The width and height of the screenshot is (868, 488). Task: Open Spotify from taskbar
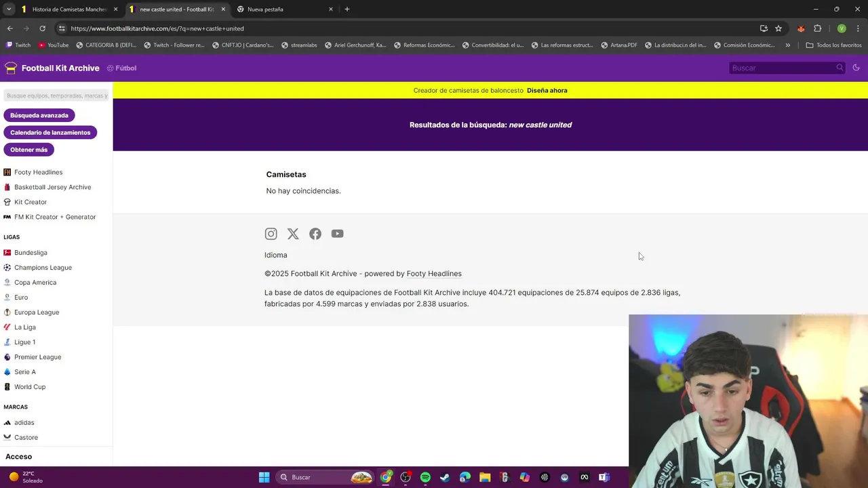(425, 477)
